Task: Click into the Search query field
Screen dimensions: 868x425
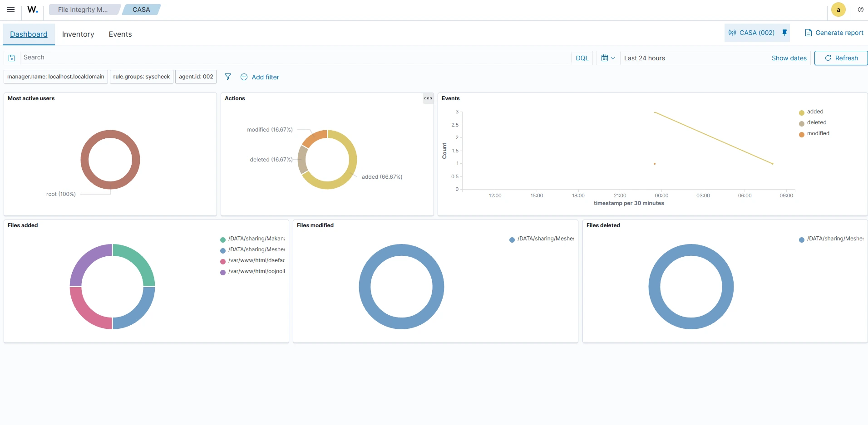Action: click(295, 58)
